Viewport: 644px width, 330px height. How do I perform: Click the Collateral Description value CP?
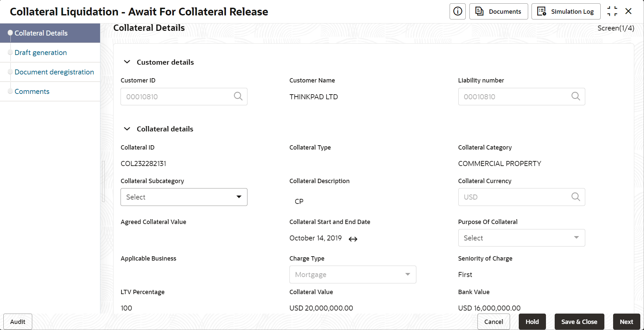tap(299, 202)
